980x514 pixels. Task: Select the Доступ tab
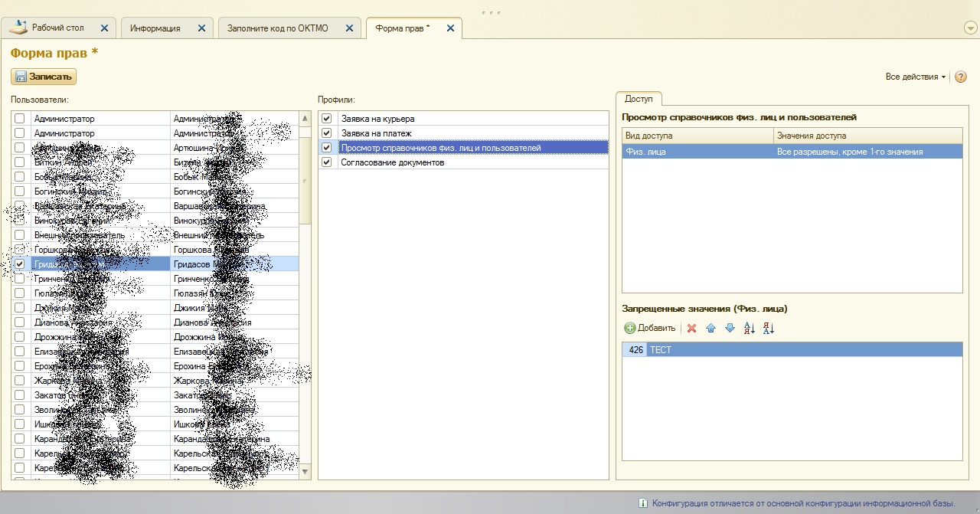tap(639, 99)
